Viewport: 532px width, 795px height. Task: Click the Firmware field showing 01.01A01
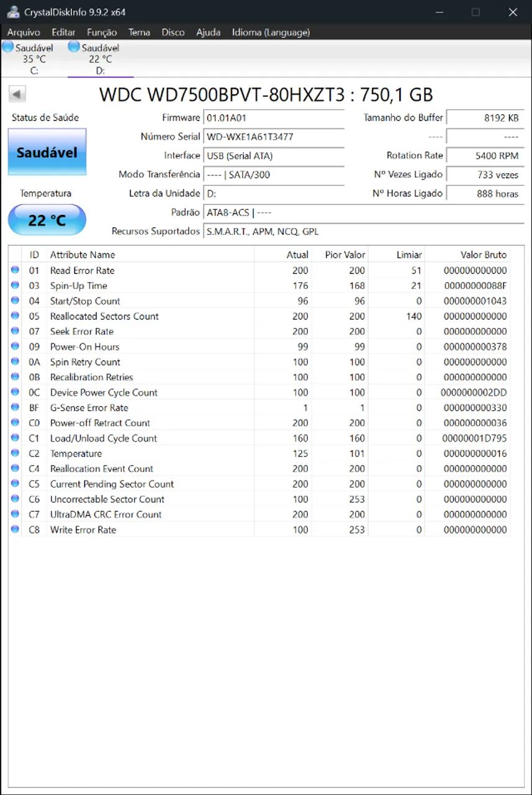click(274, 117)
